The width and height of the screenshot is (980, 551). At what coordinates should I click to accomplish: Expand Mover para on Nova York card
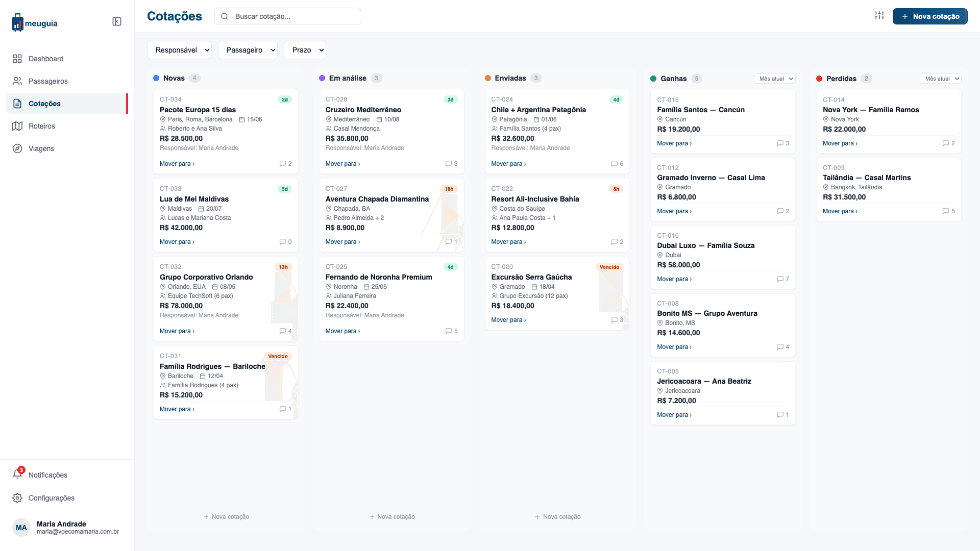[x=840, y=143]
